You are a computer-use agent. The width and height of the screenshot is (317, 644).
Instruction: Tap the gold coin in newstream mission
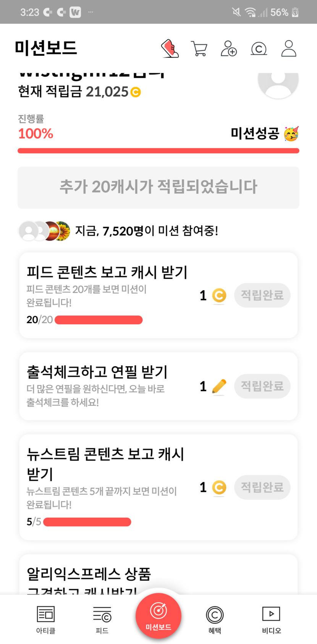click(219, 487)
